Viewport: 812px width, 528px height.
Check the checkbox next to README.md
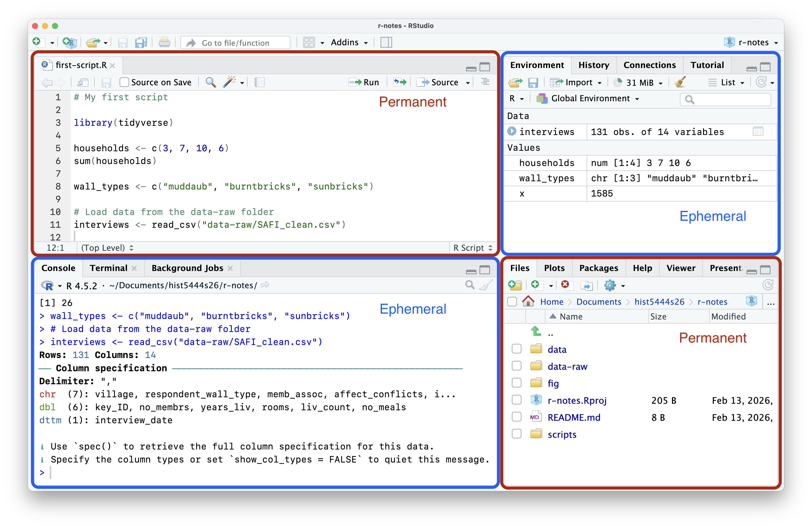(x=516, y=417)
